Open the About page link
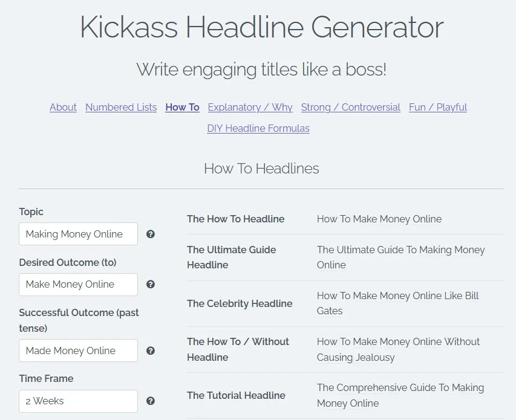The height and width of the screenshot is (420, 516). (x=63, y=107)
